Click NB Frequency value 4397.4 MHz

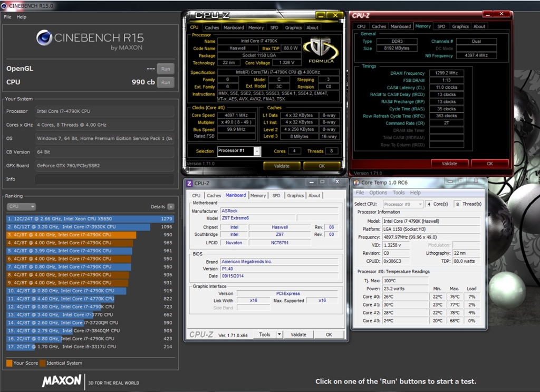[x=476, y=55]
